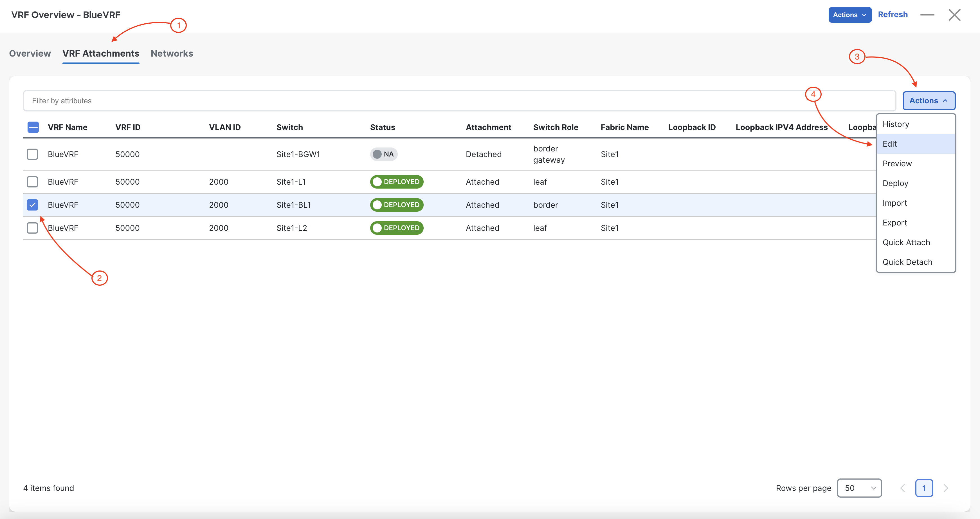Screen dimensions: 980x519
Task: Go to previous page arrow
Action: (x=902, y=488)
